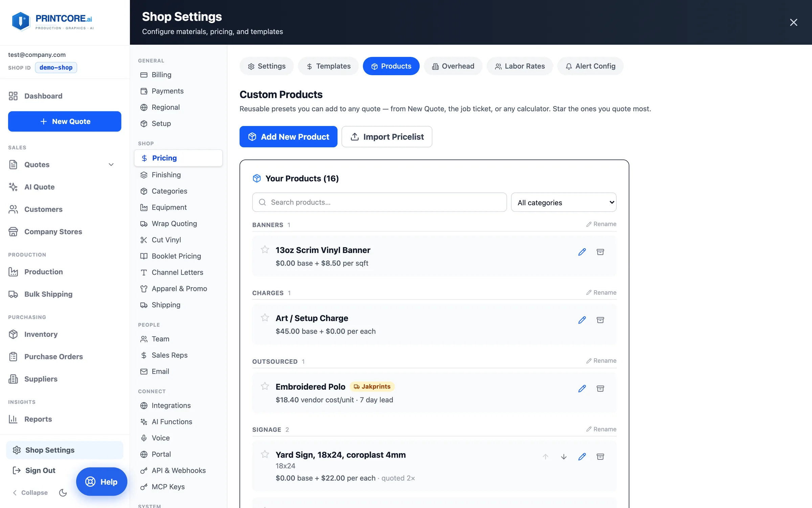Move Yard Sign product up with arrow
Image resolution: width=812 pixels, height=508 pixels.
[545, 457]
